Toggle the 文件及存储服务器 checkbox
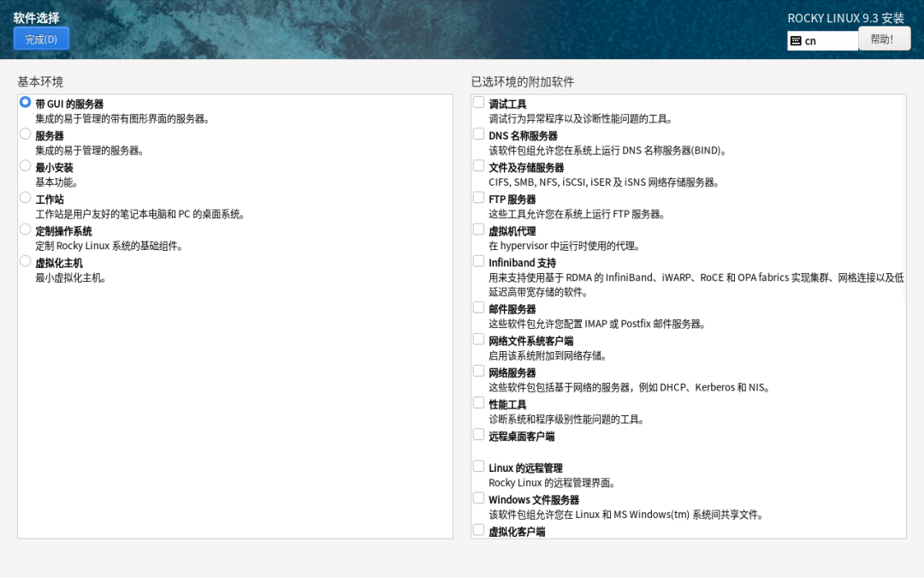This screenshot has height=578, width=924. 478,166
